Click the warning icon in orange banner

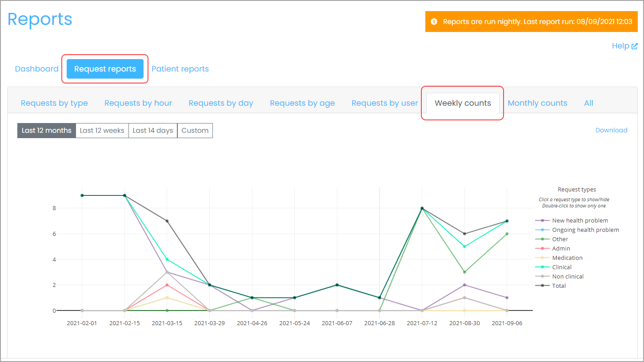pos(434,21)
